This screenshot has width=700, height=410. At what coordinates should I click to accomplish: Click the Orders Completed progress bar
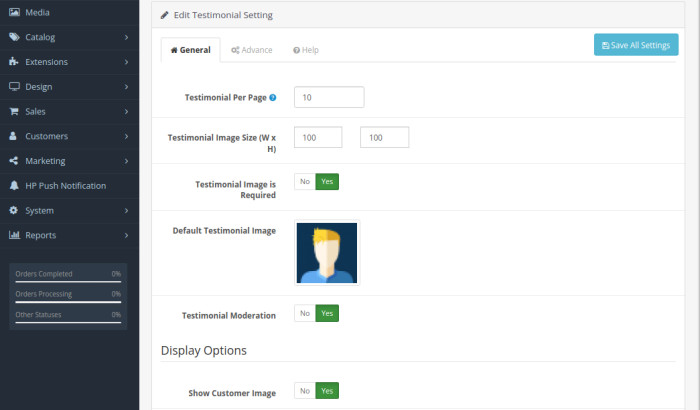[x=68, y=282]
